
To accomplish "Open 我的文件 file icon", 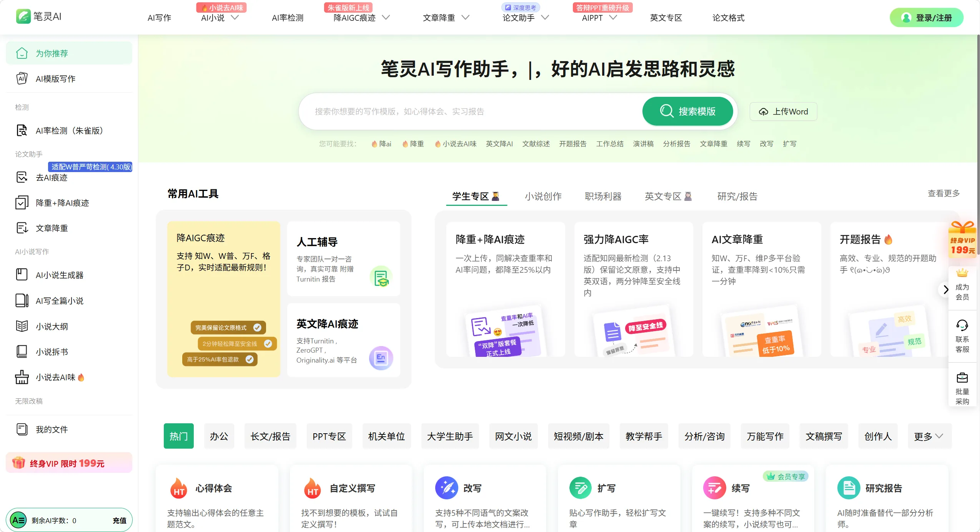I will click(x=22, y=429).
